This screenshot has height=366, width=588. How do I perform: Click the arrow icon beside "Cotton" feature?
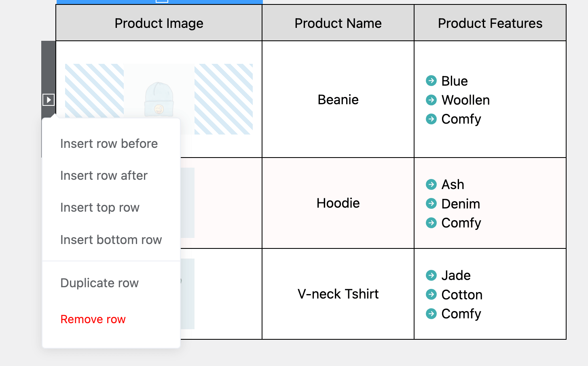click(431, 294)
